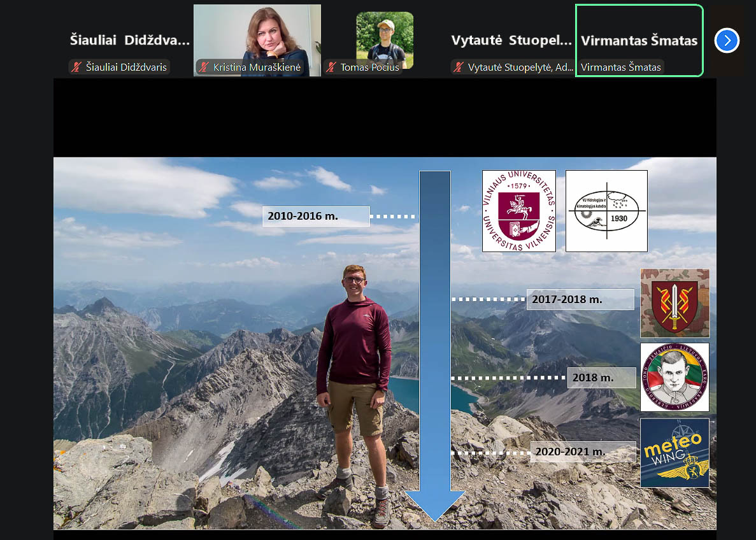
Task: Click the 2017-2018 m. timeline label
Action: (580, 299)
